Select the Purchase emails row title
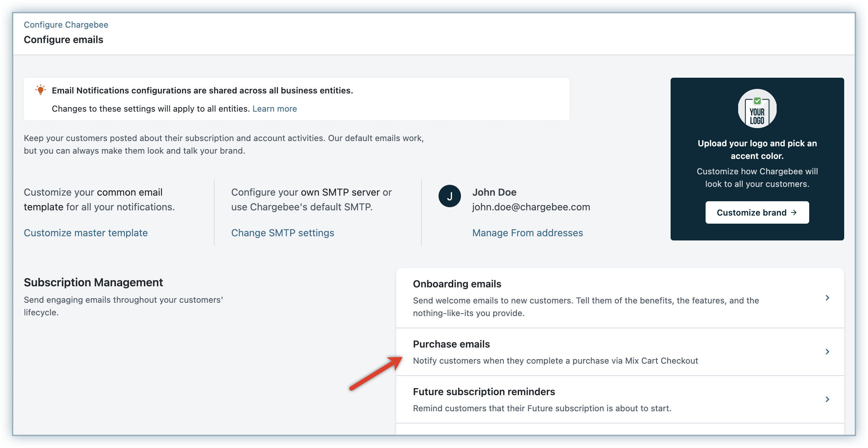 [451, 344]
